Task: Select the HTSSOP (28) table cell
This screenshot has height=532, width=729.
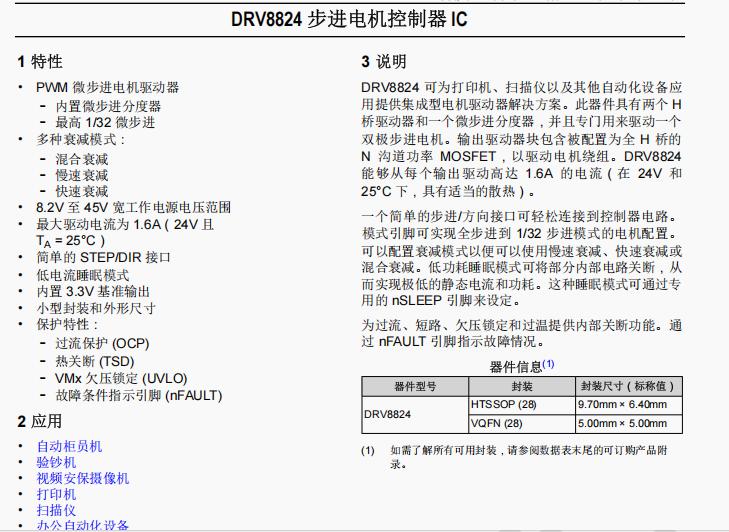Action: tap(504, 404)
